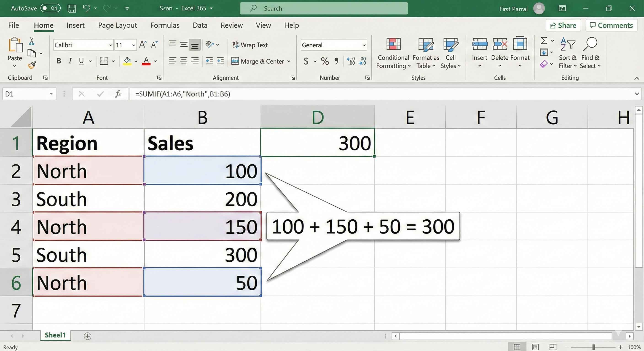Click the Share button

(563, 25)
